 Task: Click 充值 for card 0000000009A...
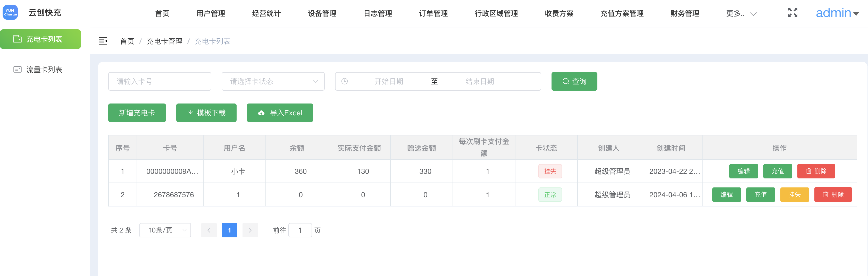(778, 171)
